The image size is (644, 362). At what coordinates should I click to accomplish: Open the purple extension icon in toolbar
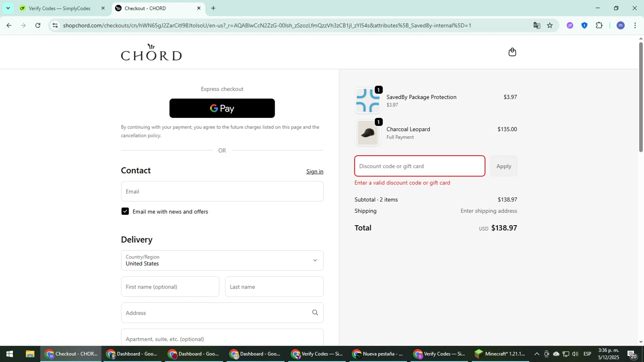point(570,25)
